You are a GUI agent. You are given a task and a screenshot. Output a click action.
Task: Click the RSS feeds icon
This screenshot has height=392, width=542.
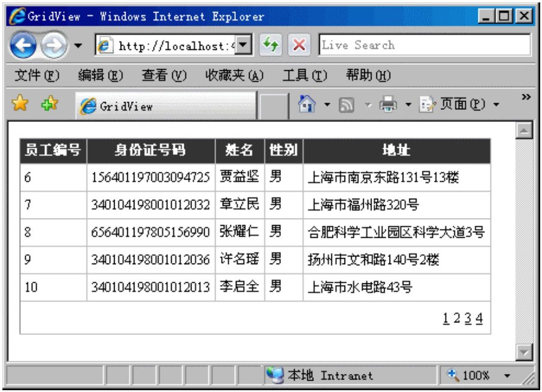[x=346, y=104]
